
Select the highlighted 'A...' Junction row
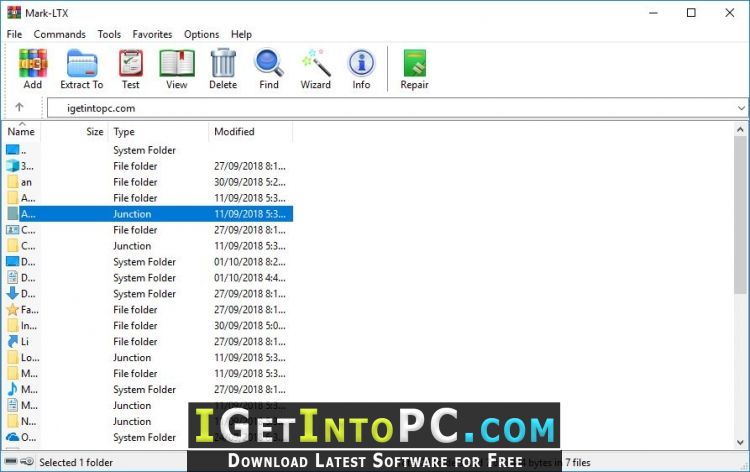tap(148, 214)
